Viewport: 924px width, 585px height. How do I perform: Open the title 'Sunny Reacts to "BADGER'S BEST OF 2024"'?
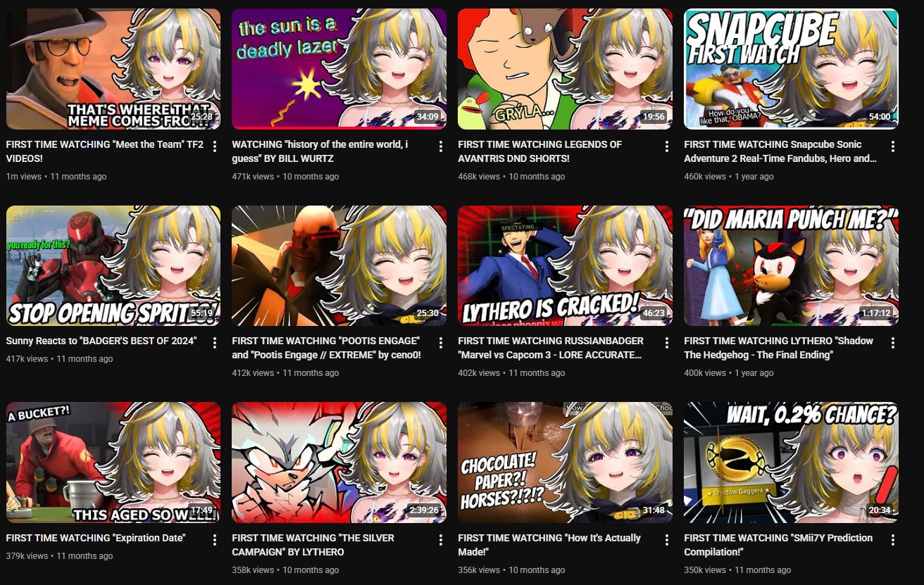pos(101,341)
